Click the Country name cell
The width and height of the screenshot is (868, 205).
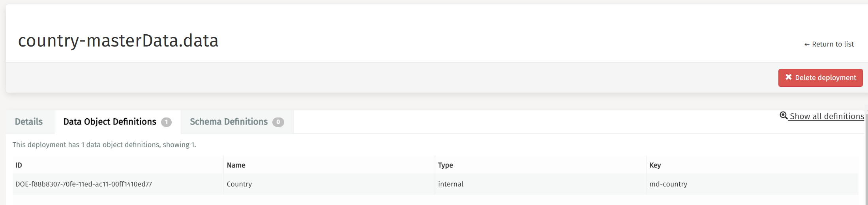coord(239,184)
